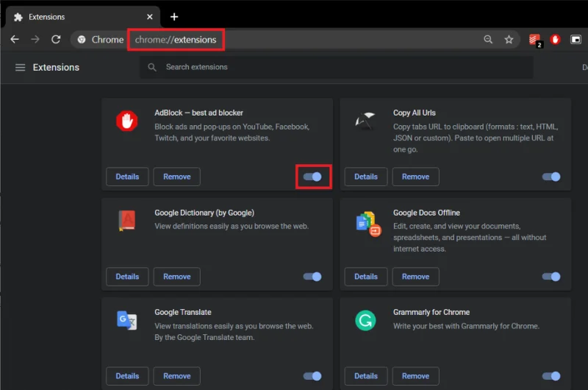Click the Search extensions field

point(337,67)
